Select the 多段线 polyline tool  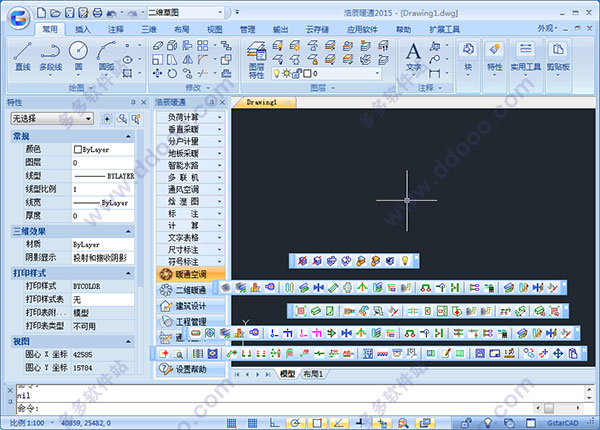tap(51, 56)
